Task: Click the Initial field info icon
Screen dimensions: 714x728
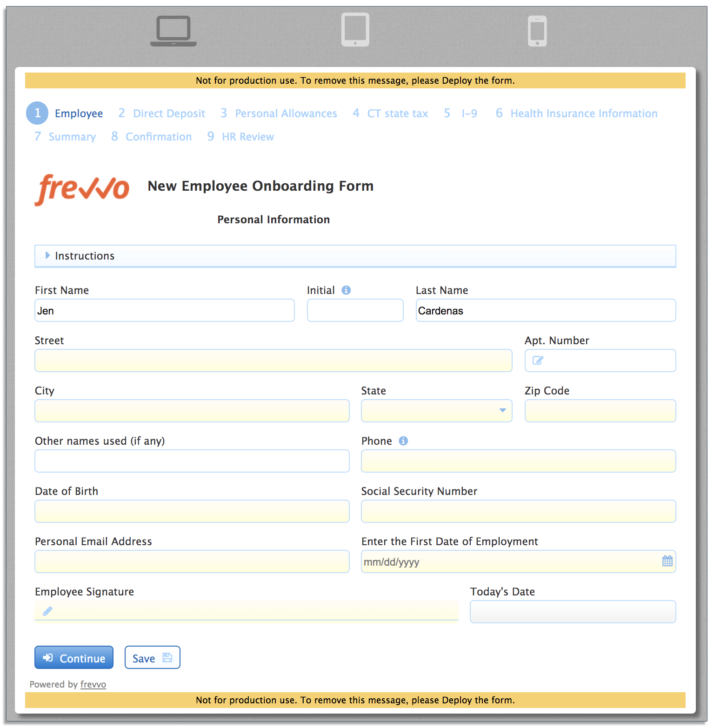Action: tap(346, 290)
